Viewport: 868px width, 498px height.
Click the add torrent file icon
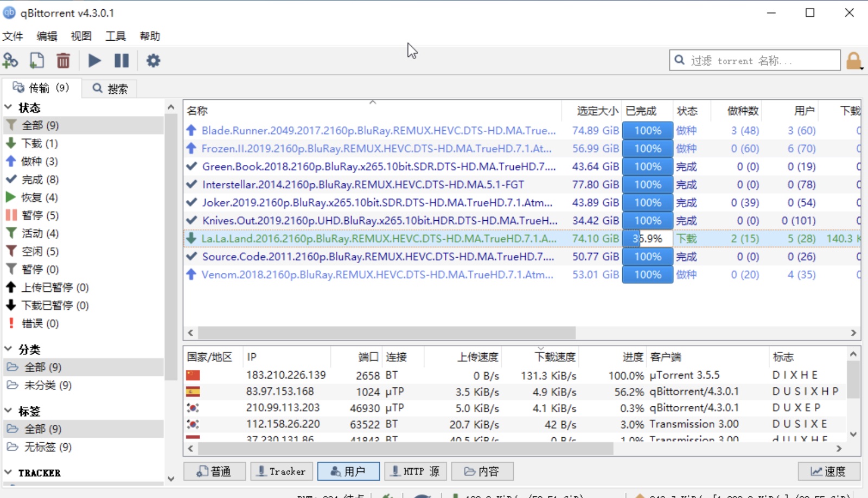click(37, 61)
